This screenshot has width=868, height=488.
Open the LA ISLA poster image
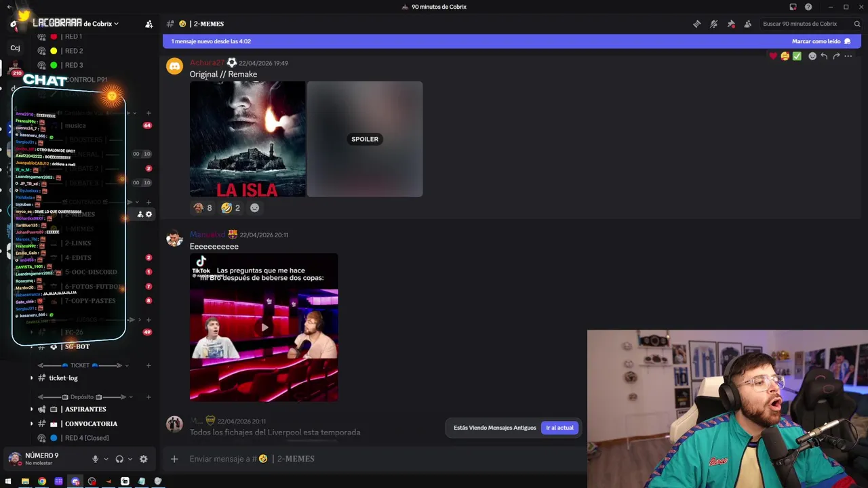tap(248, 139)
